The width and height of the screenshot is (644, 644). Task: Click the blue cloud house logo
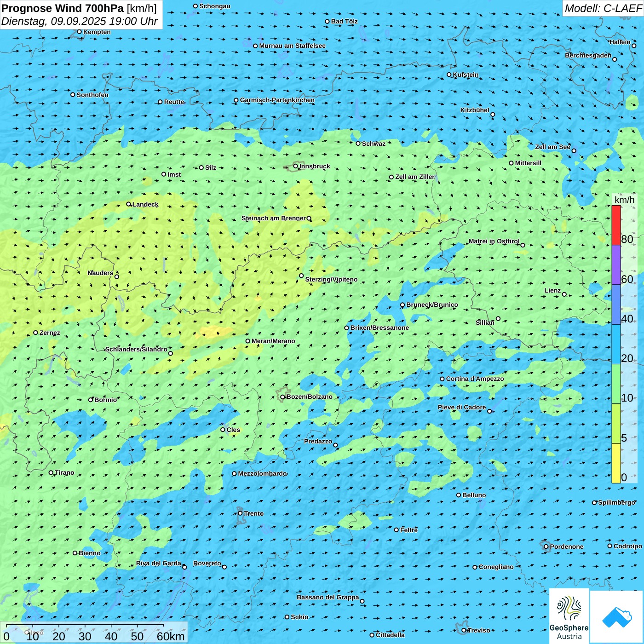click(x=617, y=617)
